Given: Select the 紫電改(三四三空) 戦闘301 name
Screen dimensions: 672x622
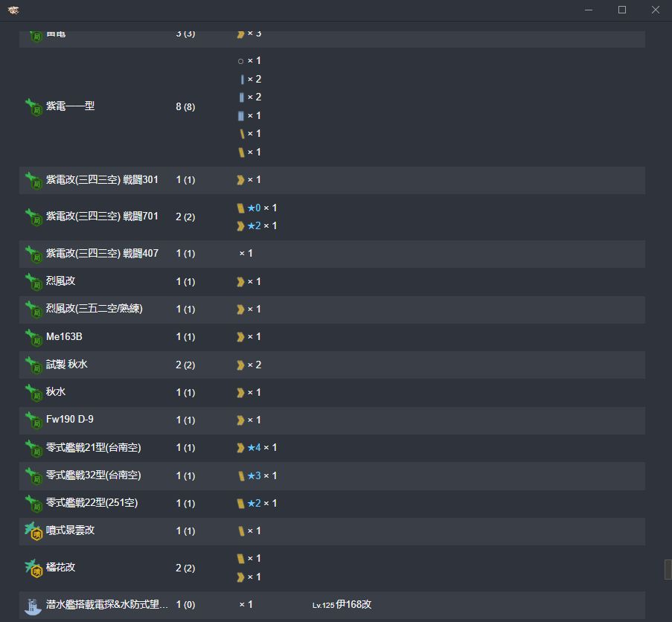Looking at the screenshot, I should 102,179.
